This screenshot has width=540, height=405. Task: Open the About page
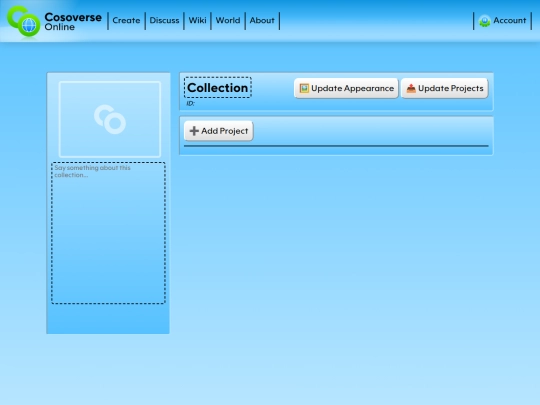[x=262, y=21]
